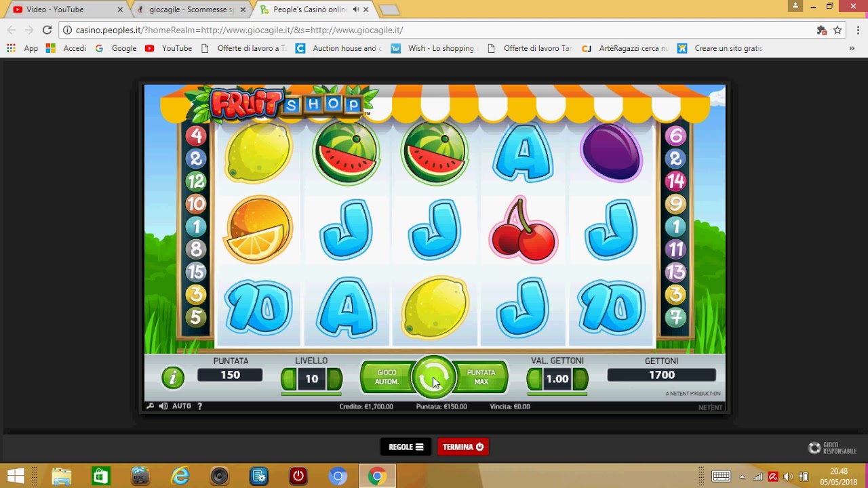Close the People's Casinò tab

coord(366,9)
